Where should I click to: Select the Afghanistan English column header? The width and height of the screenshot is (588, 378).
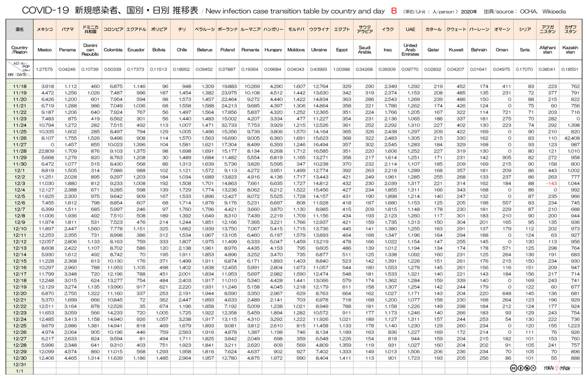coord(547,49)
